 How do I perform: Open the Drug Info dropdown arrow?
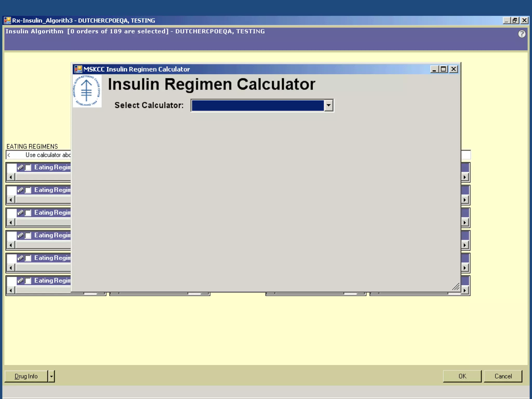51,376
